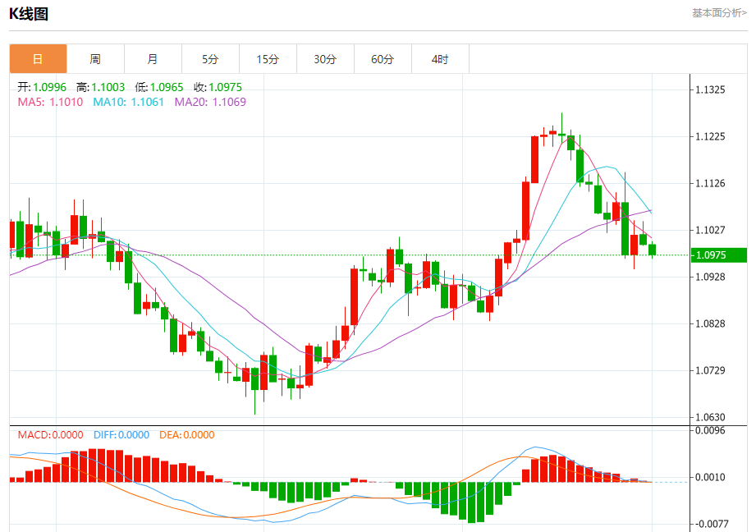This screenshot has height=532, width=756.
Task: Click the 1.0729 price axis label
Action: [x=710, y=370]
